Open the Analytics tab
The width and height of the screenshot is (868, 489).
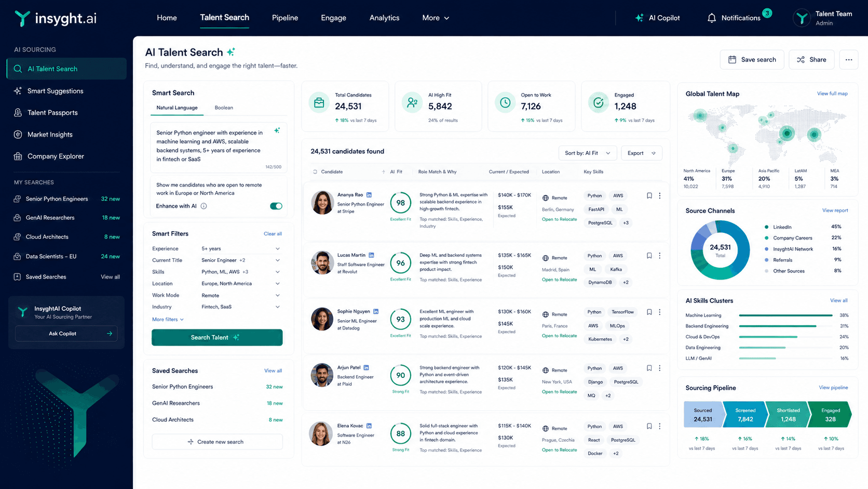point(384,18)
